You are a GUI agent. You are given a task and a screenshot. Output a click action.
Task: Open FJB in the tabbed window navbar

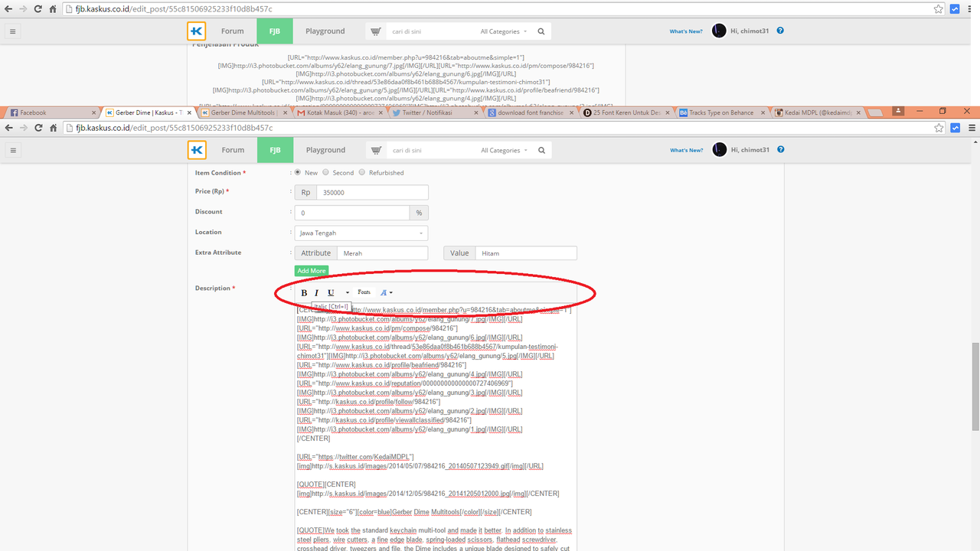pyautogui.click(x=275, y=150)
